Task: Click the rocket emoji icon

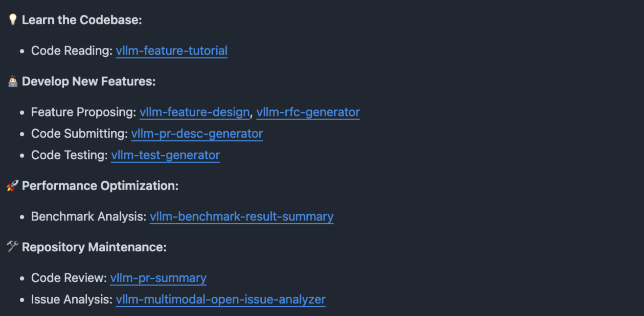Action: (12, 185)
